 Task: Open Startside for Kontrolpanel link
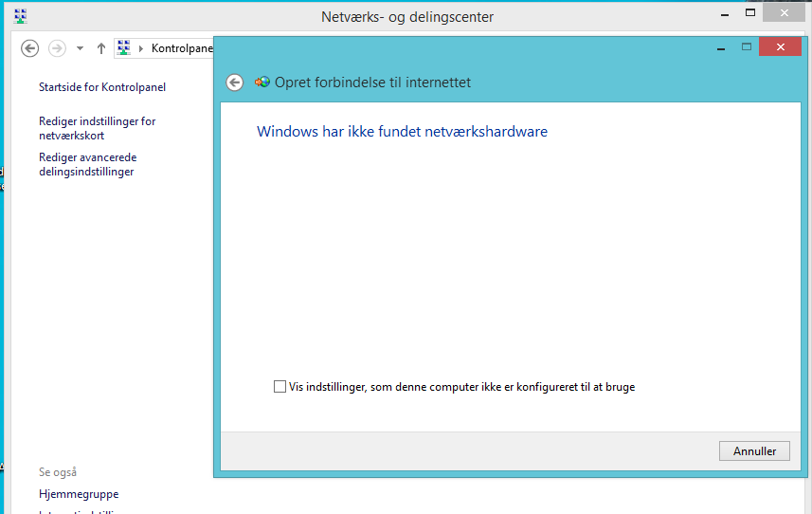[102, 87]
